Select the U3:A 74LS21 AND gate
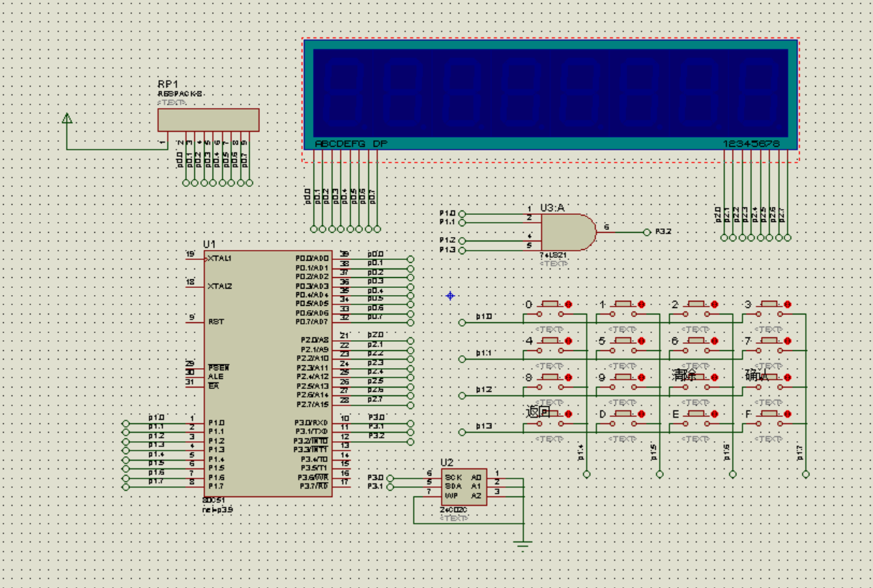Viewport: 873px width, 588px height. click(x=569, y=232)
